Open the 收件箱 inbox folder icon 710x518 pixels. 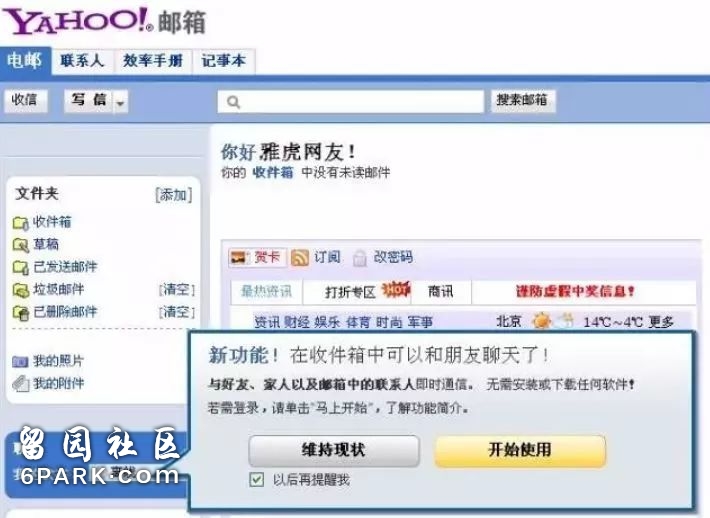point(20,223)
